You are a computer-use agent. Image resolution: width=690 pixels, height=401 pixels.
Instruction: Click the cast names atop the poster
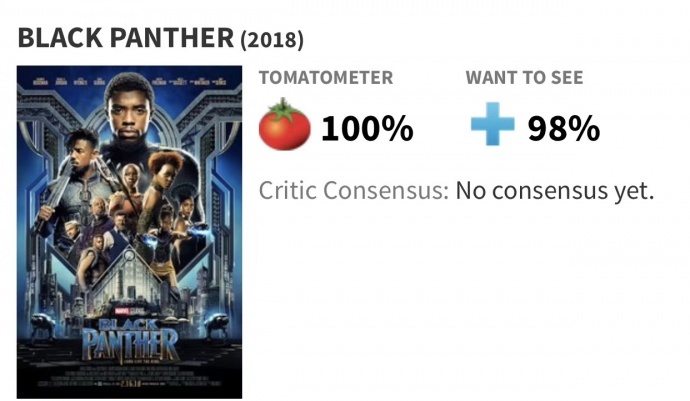click(x=130, y=81)
